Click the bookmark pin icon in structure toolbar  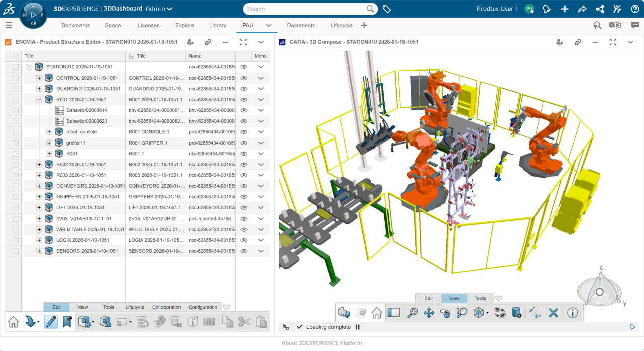coord(67,321)
